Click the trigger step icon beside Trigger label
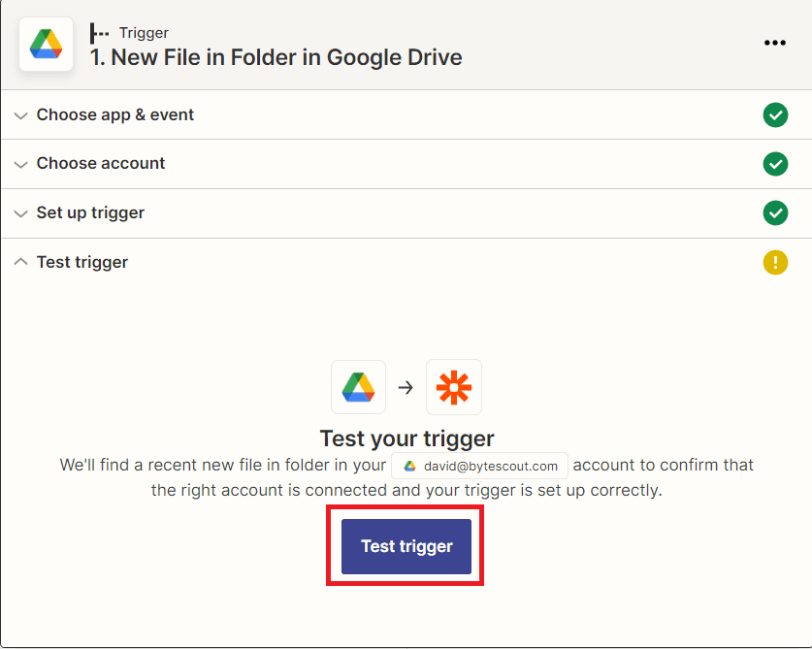812x649 pixels. (99, 33)
